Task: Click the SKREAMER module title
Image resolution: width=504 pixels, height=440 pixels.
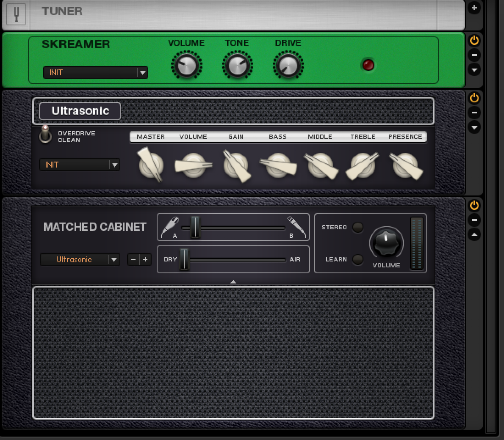Action: point(76,44)
